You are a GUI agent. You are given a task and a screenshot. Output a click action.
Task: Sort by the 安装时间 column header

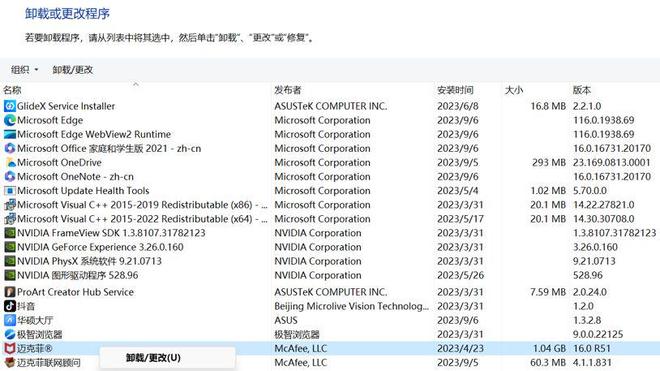[455, 90]
